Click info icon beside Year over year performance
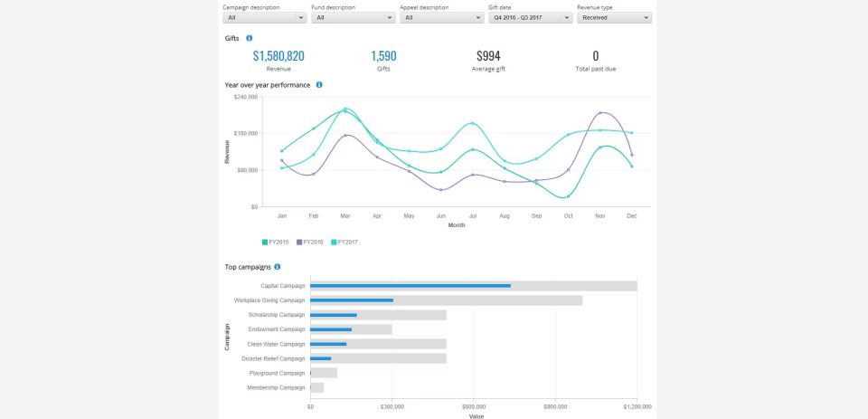Image resolution: width=868 pixels, height=419 pixels. [x=319, y=85]
